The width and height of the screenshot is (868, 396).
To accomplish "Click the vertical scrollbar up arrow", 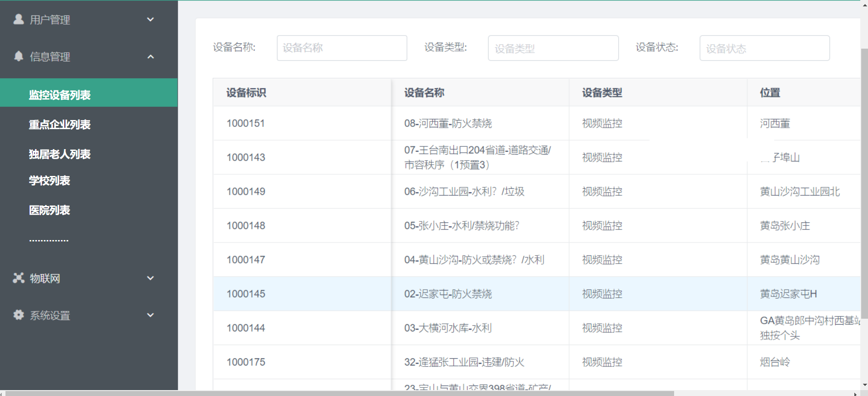I will tap(865, 5).
